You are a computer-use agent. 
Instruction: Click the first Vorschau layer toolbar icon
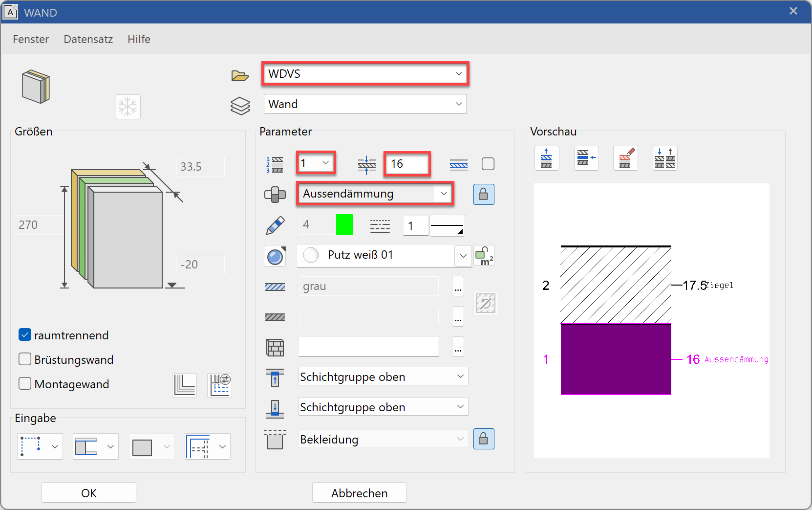click(x=546, y=158)
